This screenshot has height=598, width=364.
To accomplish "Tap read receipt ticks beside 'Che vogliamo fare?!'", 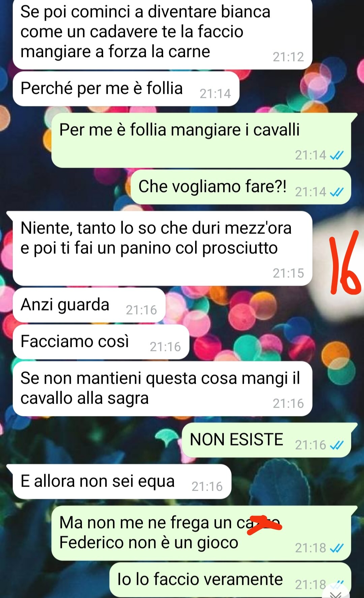I will 336,192.
